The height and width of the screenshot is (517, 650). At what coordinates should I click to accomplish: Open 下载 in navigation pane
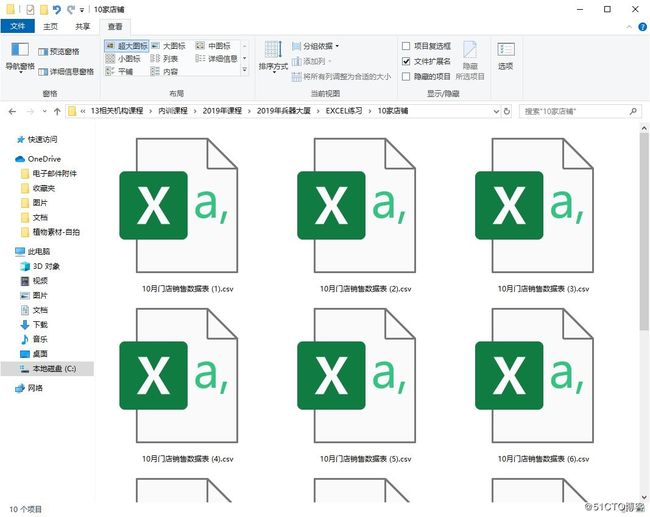point(34,325)
